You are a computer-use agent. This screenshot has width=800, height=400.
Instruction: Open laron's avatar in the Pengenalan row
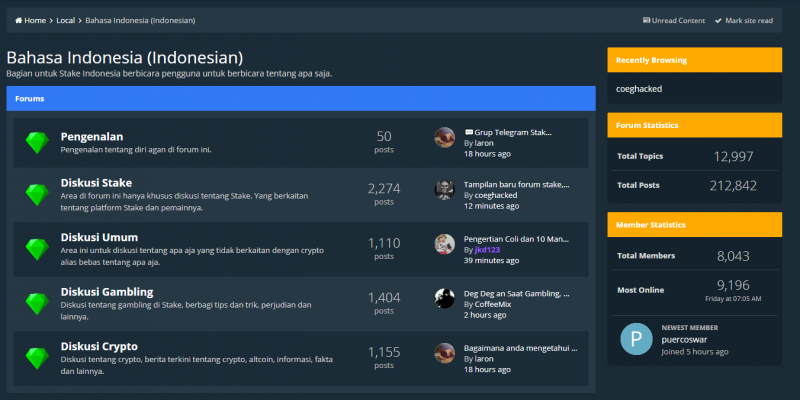[444, 138]
